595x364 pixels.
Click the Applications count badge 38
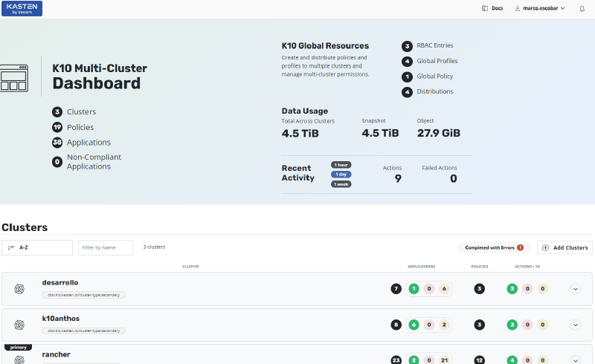[x=57, y=142]
